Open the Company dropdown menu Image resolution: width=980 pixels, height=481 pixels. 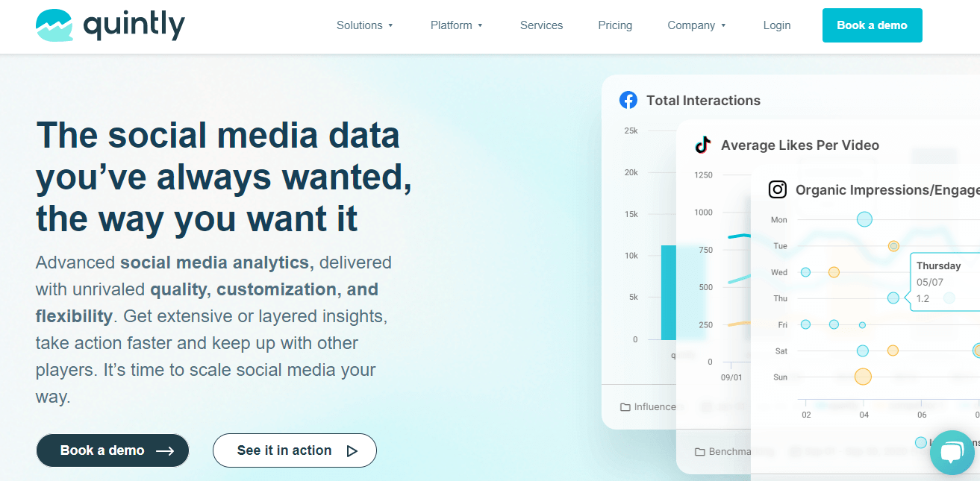(x=696, y=25)
